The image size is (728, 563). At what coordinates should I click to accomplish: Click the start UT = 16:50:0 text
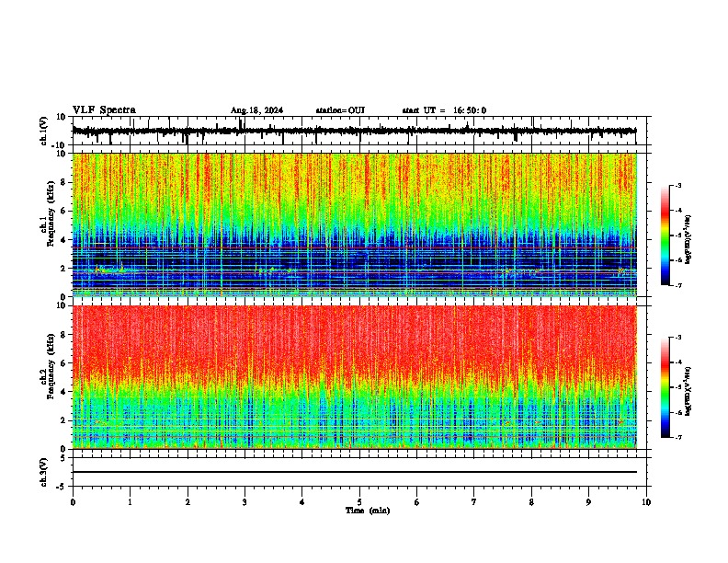tap(444, 110)
